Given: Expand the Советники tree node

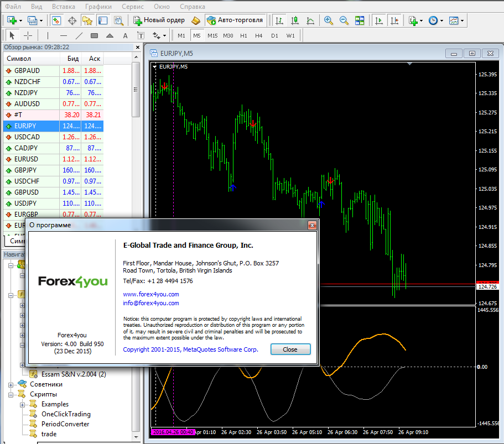Looking at the screenshot, I should 11,385.
